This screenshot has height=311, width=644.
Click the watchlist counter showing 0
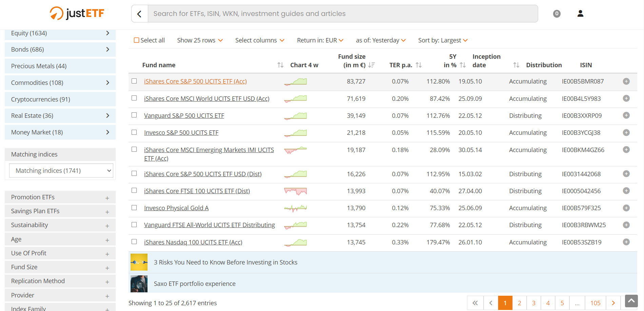(557, 14)
